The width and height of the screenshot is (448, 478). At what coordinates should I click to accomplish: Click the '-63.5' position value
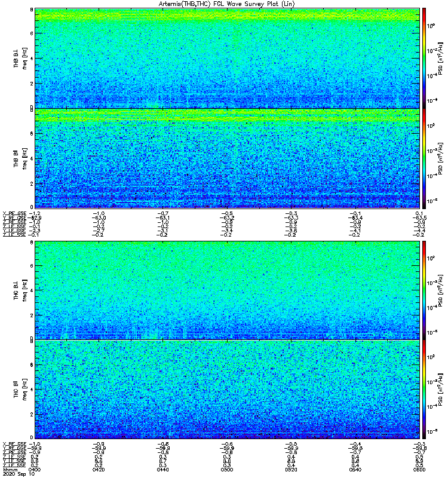[419, 218]
